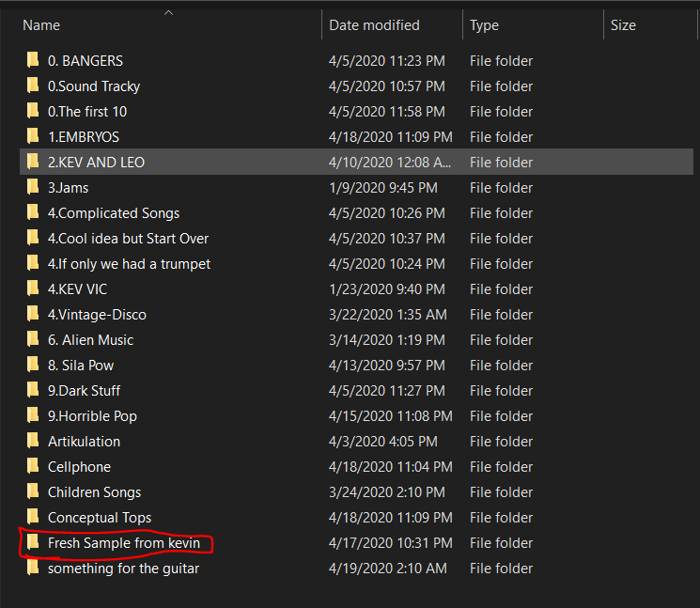The image size is (700, 608).
Task: Sort by the Name column header
Action: (41, 25)
